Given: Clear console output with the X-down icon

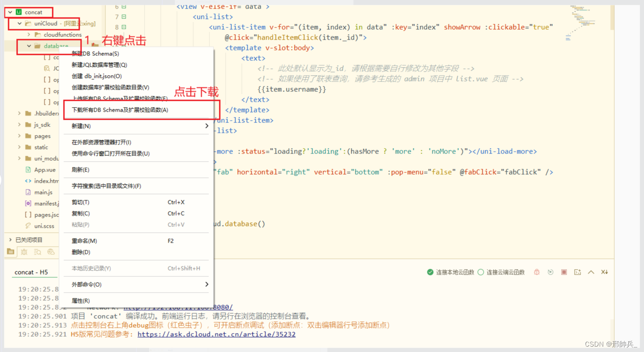Looking at the screenshot, I should pyautogui.click(x=604, y=272).
